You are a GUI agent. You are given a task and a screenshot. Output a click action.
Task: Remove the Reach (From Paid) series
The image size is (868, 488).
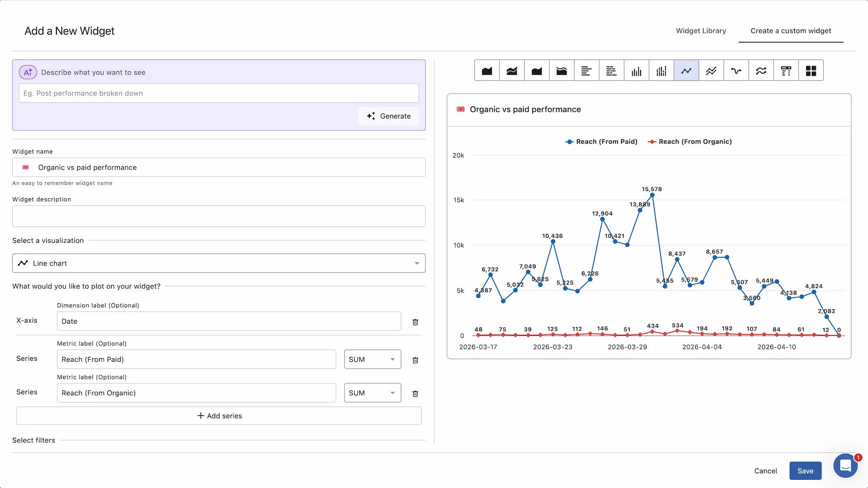tap(415, 360)
